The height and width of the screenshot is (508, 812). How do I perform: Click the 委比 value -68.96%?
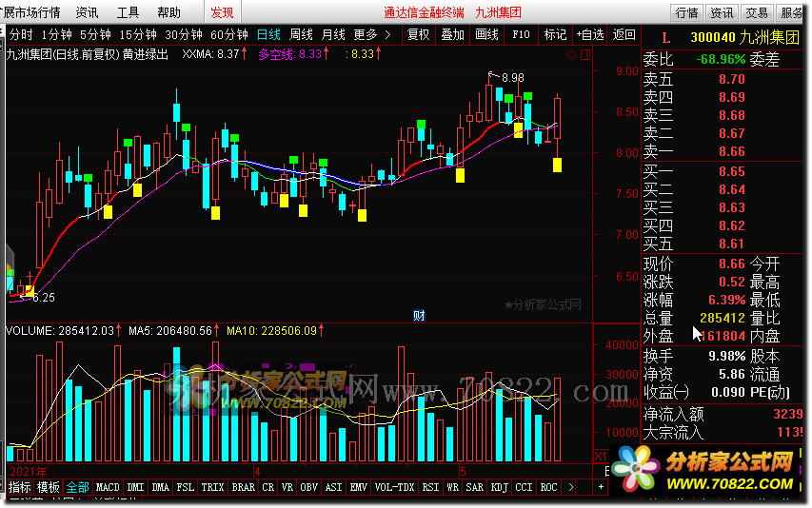(x=721, y=60)
